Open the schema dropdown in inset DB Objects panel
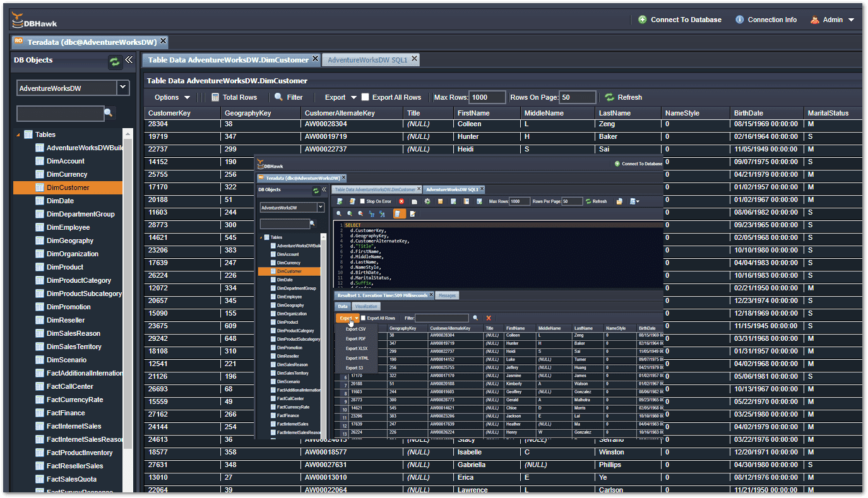This screenshot has width=868, height=498. coord(321,208)
